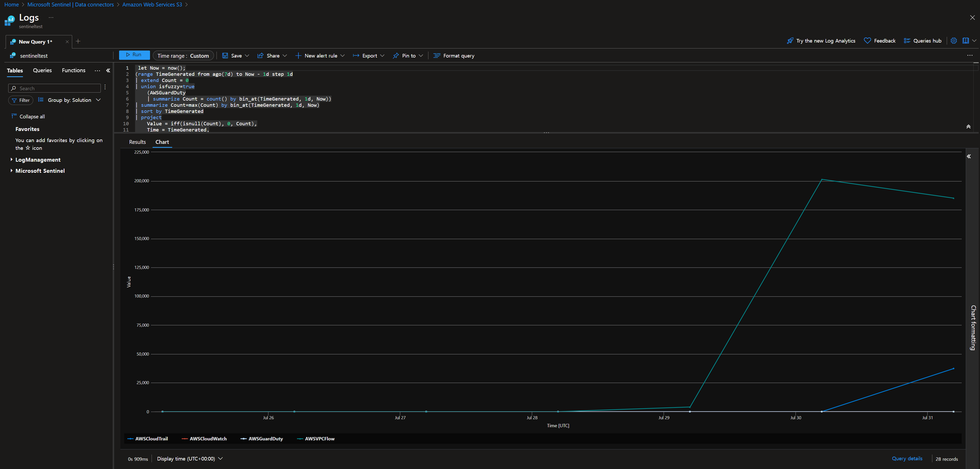Open the toolbar overflow ellipsis at right
Screen dimensions: 980x469
click(x=970, y=56)
